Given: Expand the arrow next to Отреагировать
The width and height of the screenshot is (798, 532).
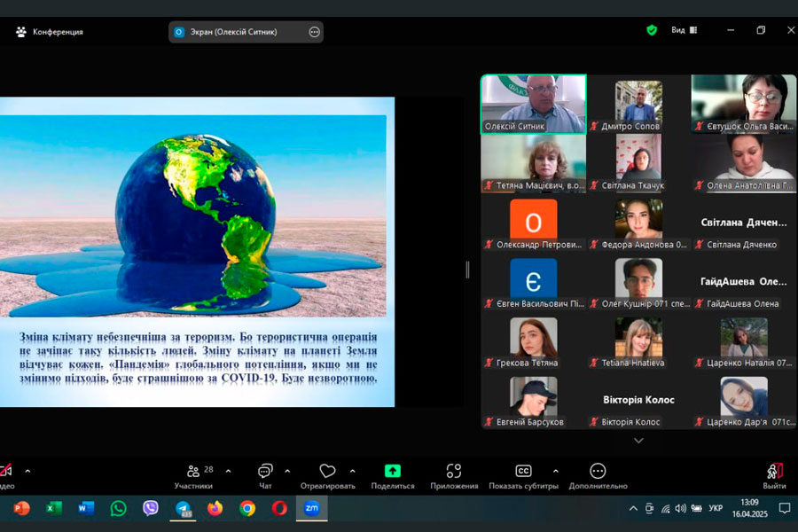Looking at the screenshot, I should pos(352,471).
